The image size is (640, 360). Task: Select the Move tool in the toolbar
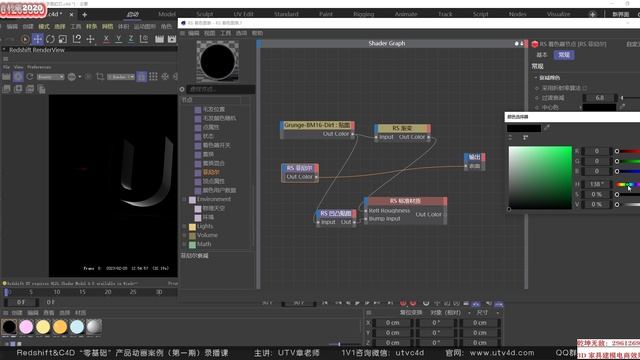pos(38,39)
